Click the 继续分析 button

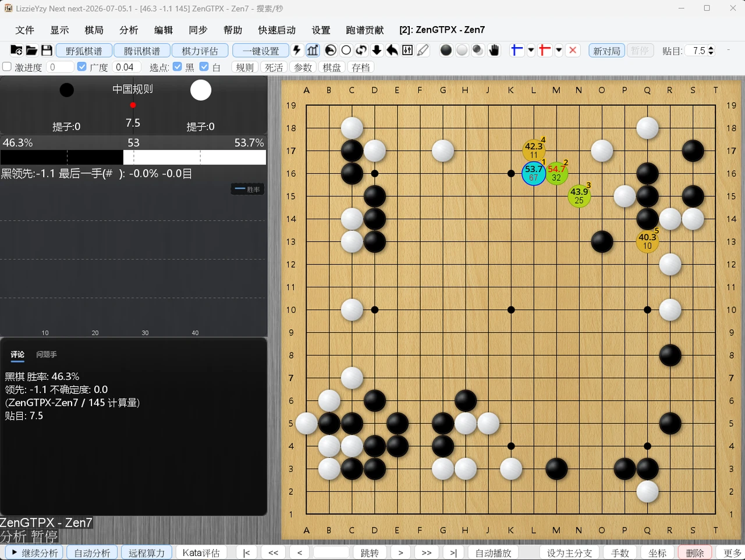35,552
